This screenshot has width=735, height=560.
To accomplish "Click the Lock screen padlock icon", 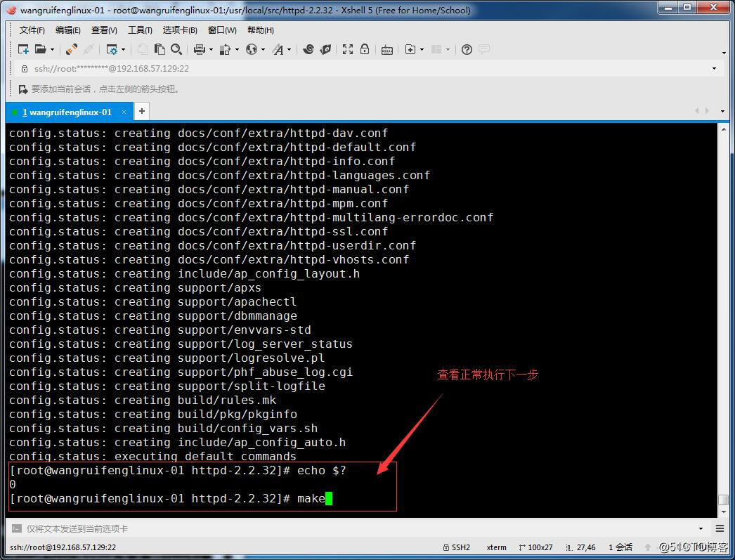I will coord(365,49).
